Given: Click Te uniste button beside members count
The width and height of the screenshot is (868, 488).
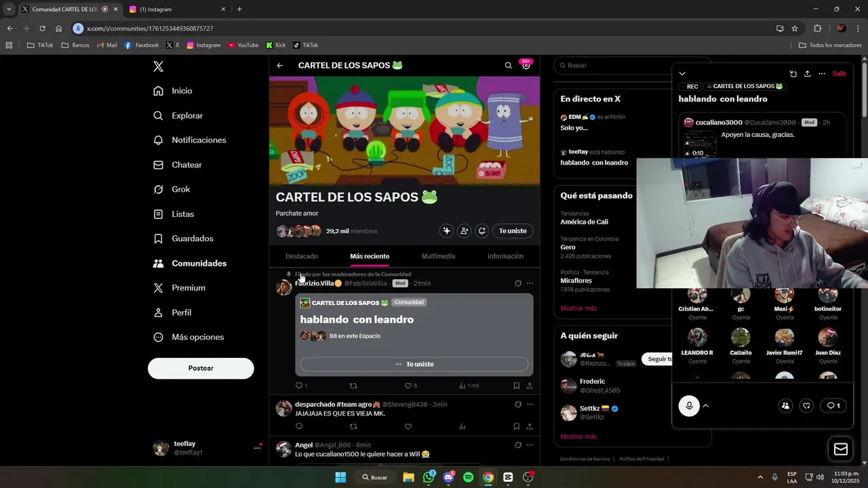Looking at the screenshot, I should coord(513,231).
